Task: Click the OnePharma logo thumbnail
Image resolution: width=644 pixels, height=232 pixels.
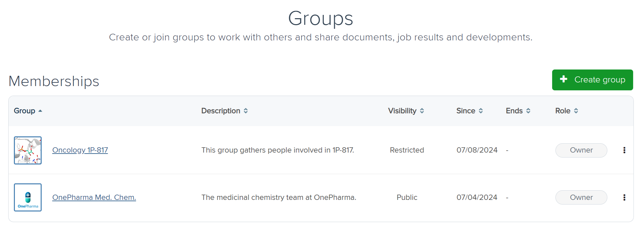Action: point(28,197)
